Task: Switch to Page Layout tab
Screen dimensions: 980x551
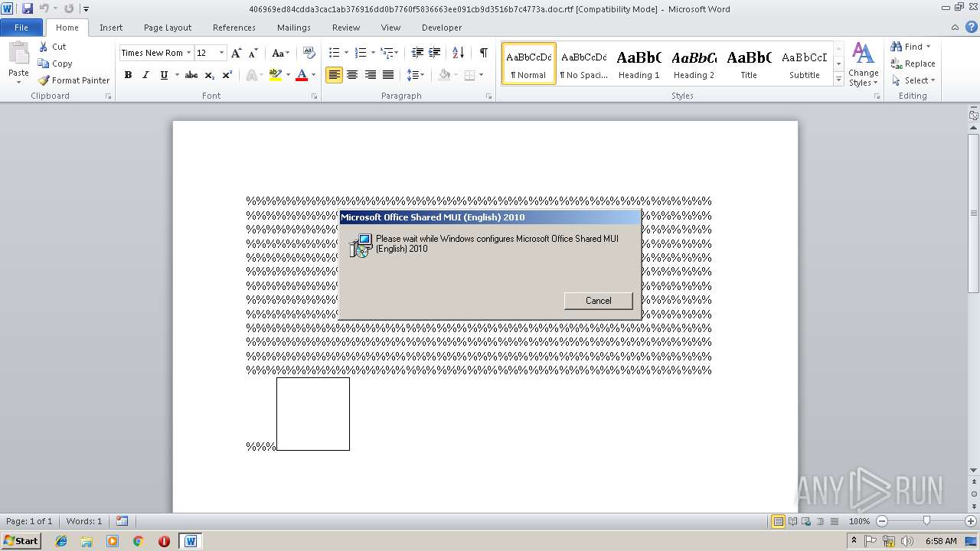Action: tap(168, 28)
